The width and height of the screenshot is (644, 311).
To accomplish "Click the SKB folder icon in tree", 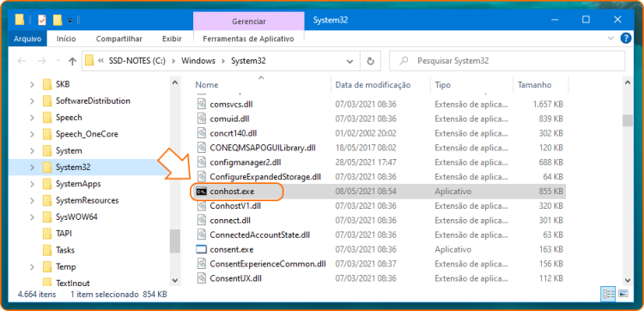I will 47,84.
